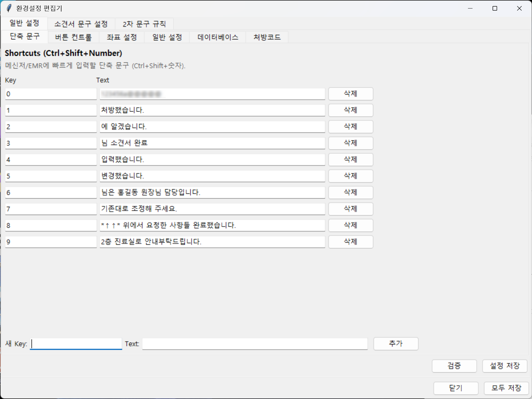Open the 처방코드 tab
532x399 pixels.
click(267, 37)
